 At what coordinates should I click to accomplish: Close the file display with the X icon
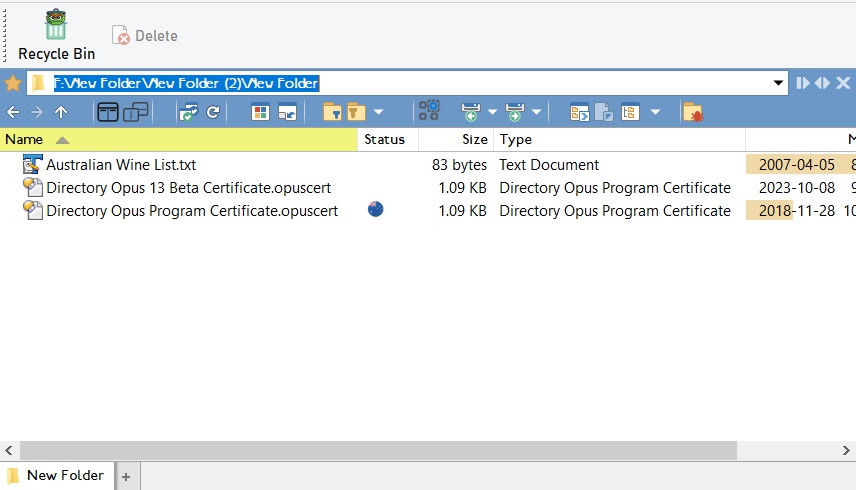point(843,83)
